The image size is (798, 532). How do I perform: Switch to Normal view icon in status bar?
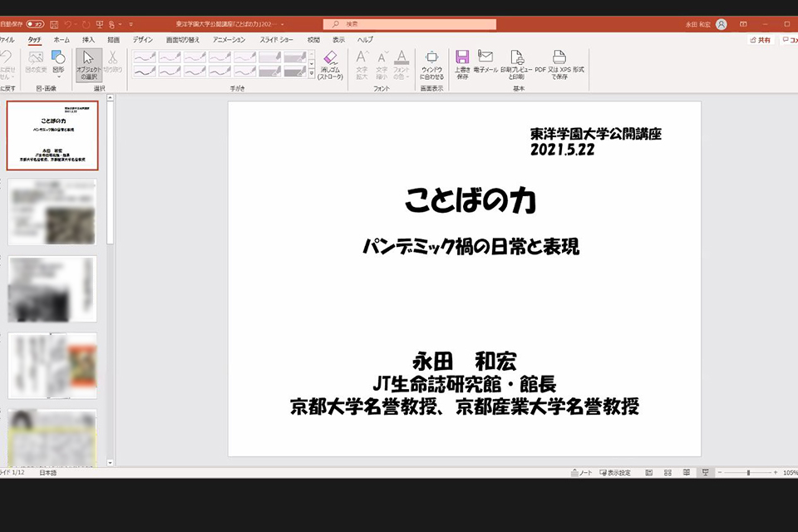(x=649, y=472)
